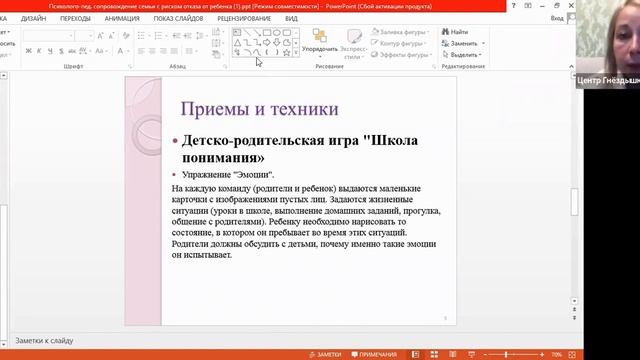Viewport: 640px width, 360px height.
Task: Collapse the ribbon with the chevron
Action: click(571, 67)
